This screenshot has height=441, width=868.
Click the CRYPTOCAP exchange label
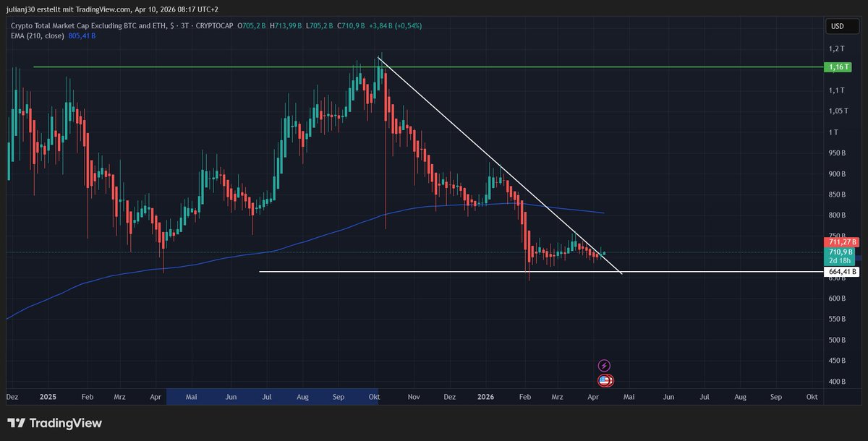tap(214, 26)
